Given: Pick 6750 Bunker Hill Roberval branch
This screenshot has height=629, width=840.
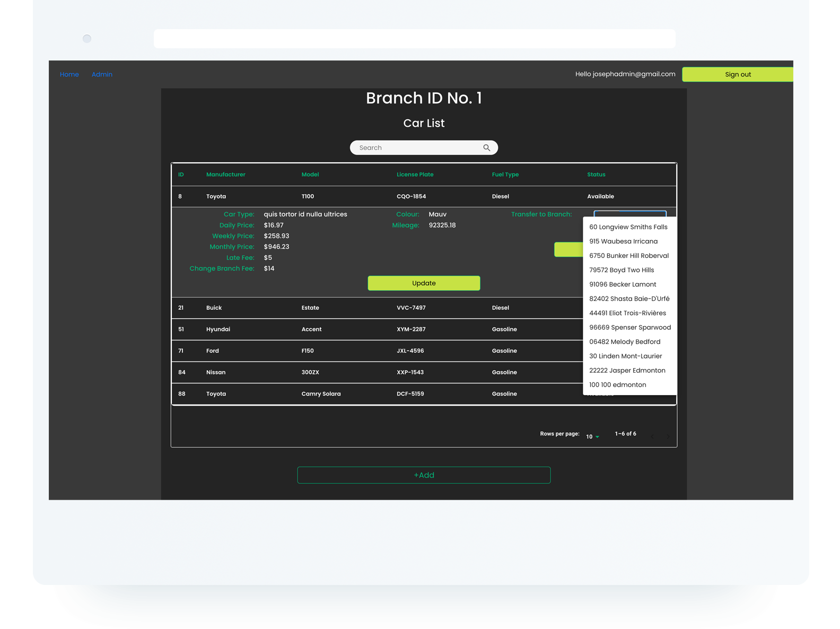Looking at the screenshot, I should pyautogui.click(x=628, y=256).
